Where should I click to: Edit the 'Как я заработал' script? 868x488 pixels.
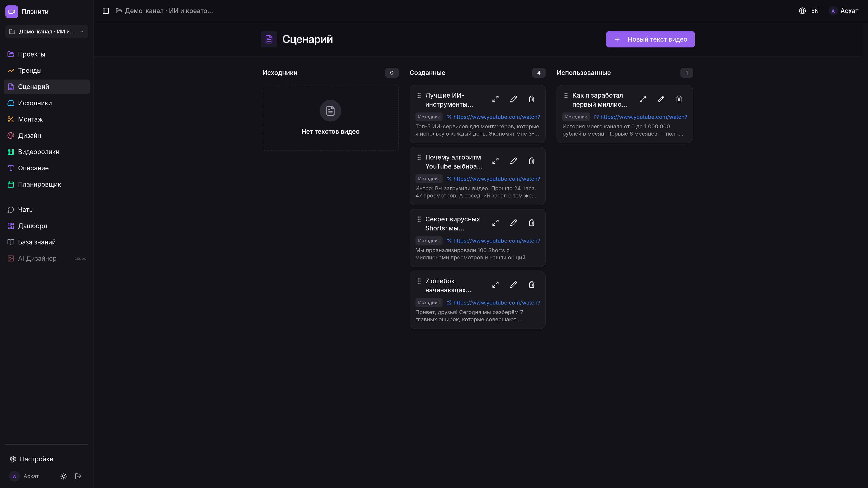(661, 99)
